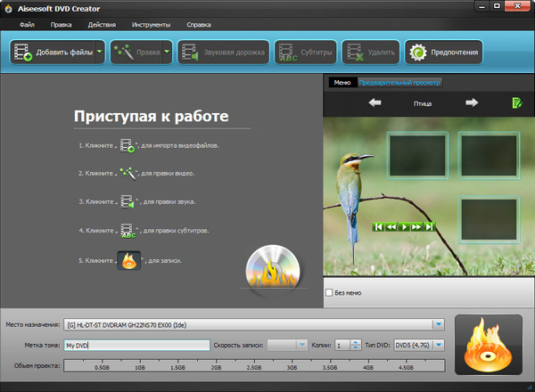Open the Тип DVD dropdown

438,345
